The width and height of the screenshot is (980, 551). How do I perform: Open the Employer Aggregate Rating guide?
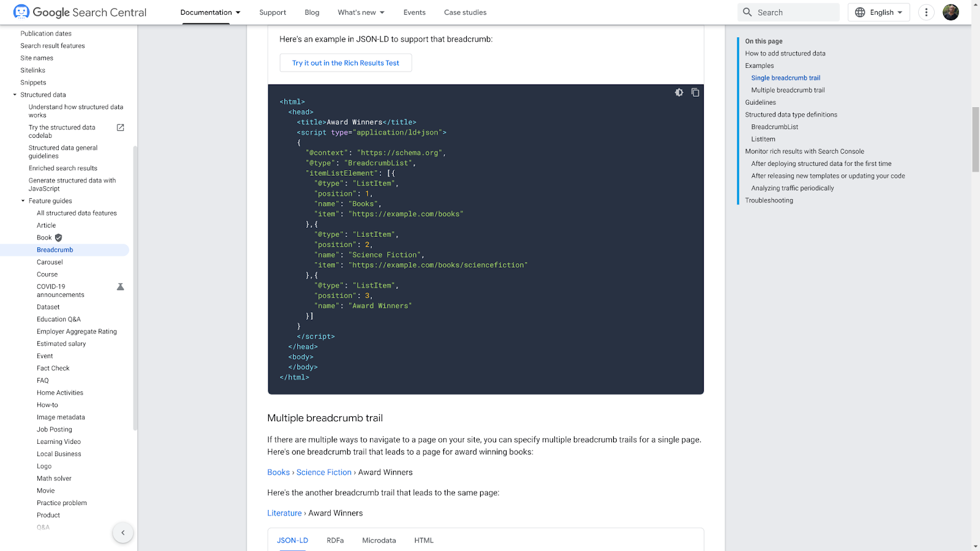[77, 331]
